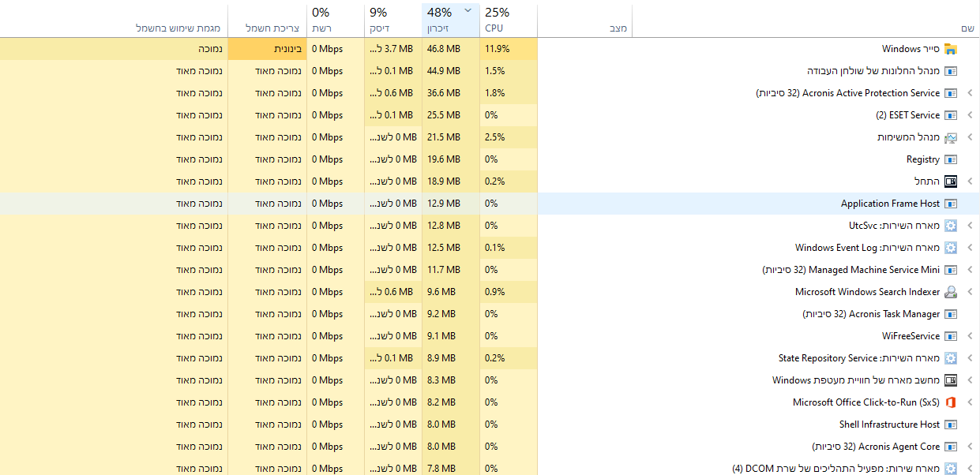Expand the ESET Service (2) group

click(971, 115)
